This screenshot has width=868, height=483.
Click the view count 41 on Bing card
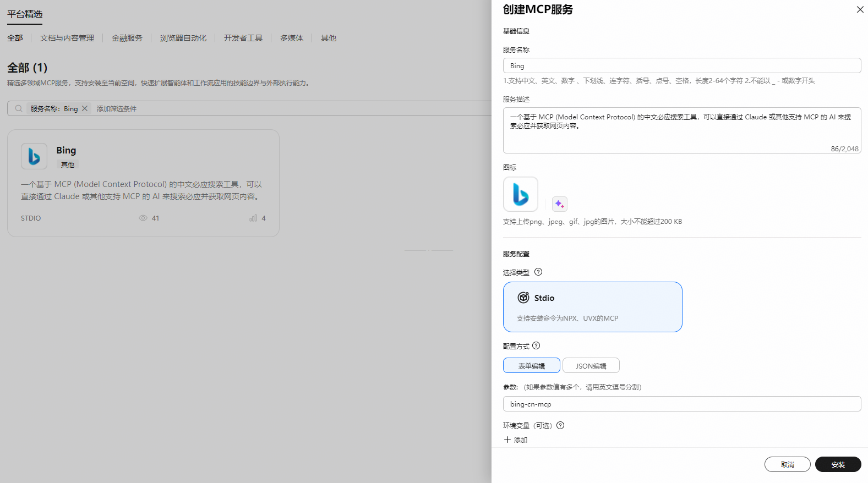coord(156,218)
